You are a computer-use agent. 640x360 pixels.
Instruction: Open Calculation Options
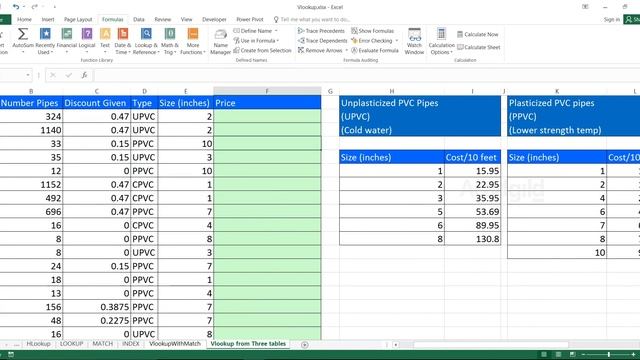point(441,41)
